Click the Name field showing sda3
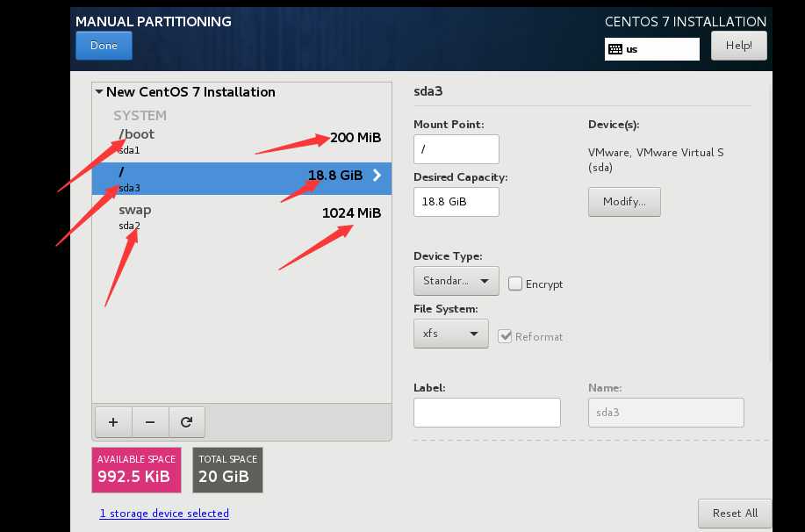This screenshot has height=532, width=805. click(x=666, y=413)
